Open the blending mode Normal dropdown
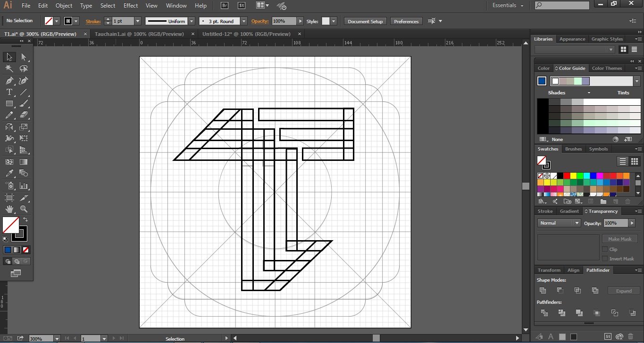644x343 pixels. [x=559, y=223]
